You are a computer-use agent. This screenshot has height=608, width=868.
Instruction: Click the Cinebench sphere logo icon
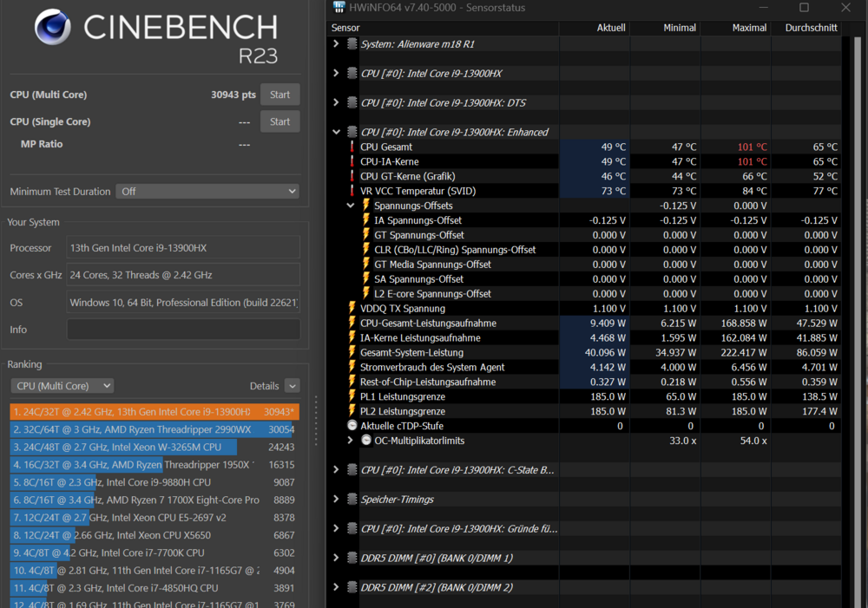[x=53, y=27]
